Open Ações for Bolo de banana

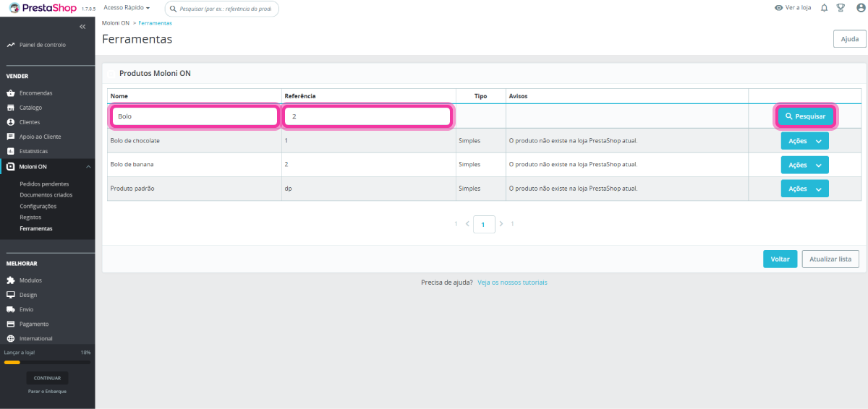tap(804, 165)
